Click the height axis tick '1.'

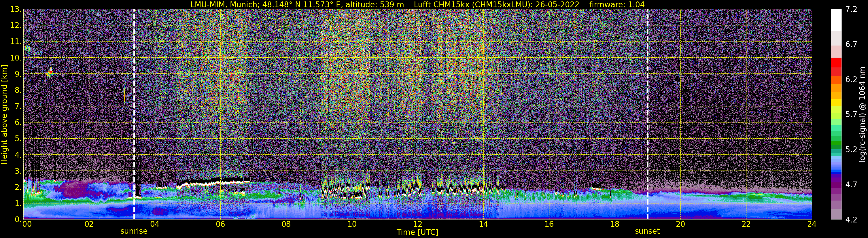[18, 204]
